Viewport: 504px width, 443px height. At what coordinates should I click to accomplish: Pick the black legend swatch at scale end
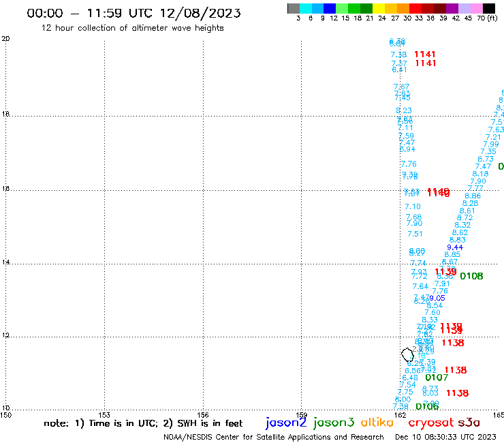point(488,8)
